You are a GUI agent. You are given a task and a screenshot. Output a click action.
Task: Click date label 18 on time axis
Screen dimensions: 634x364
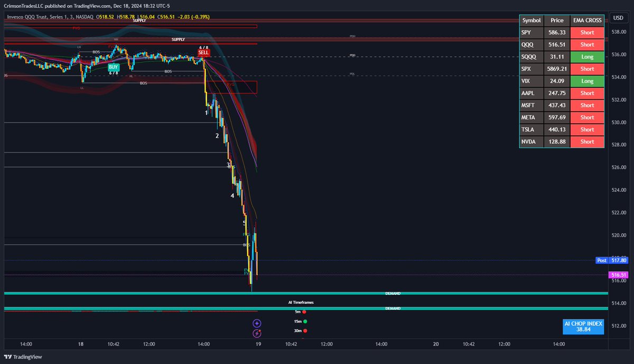[x=80, y=344]
